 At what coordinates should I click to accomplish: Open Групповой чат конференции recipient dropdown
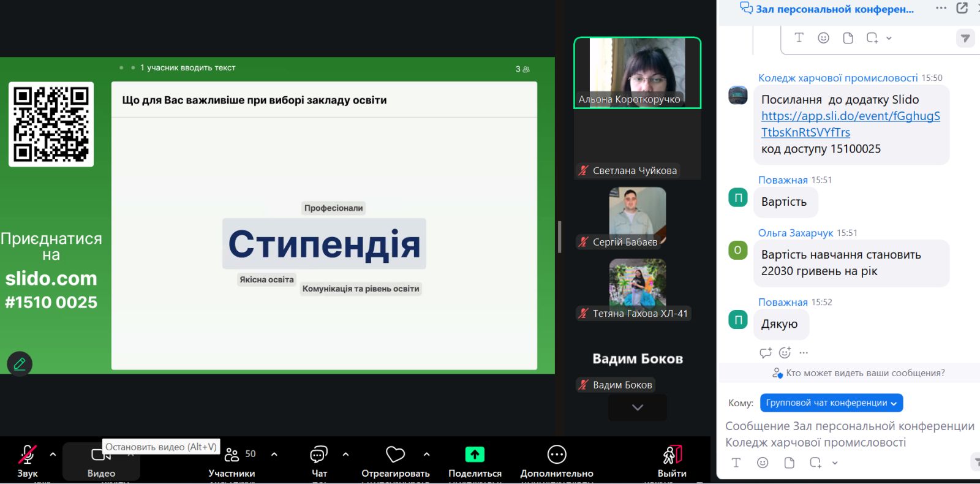tap(831, 403)
